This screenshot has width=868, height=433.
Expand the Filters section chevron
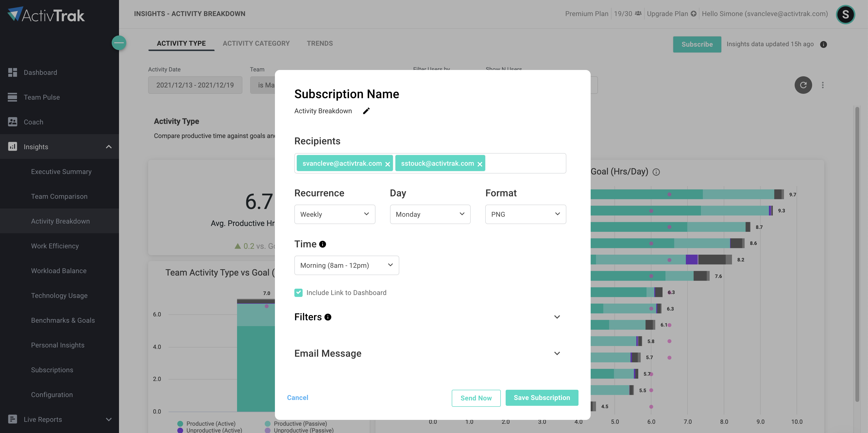coord(557,317)
